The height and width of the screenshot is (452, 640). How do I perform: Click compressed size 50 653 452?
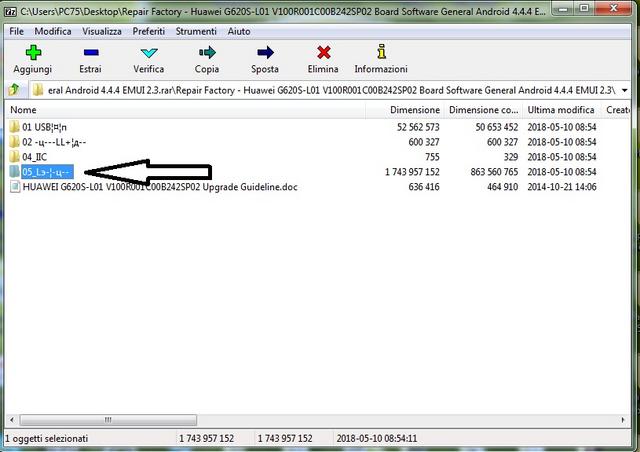point(497,127)
